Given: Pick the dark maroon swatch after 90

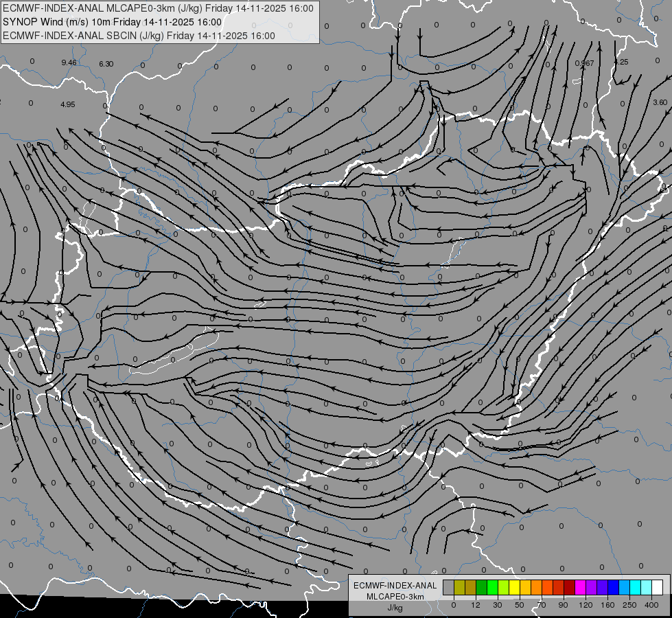Looking at the screenshot, I should coord(570,588).
